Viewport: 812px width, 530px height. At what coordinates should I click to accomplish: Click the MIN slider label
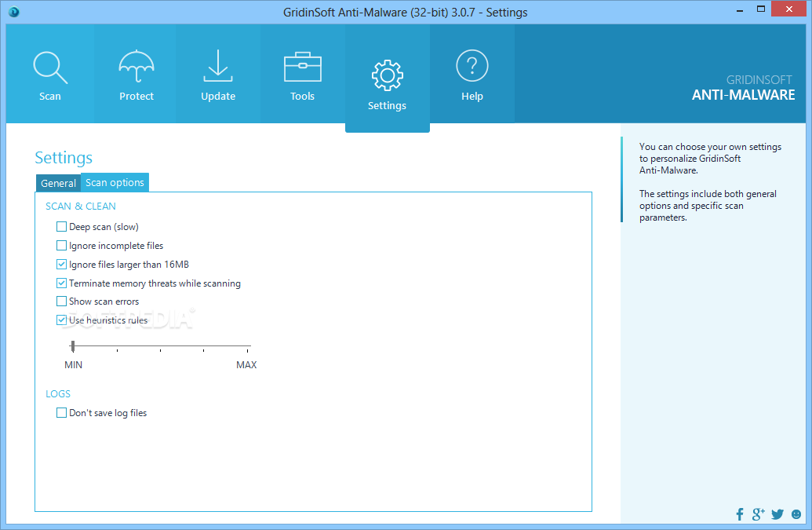coord(74,365)
